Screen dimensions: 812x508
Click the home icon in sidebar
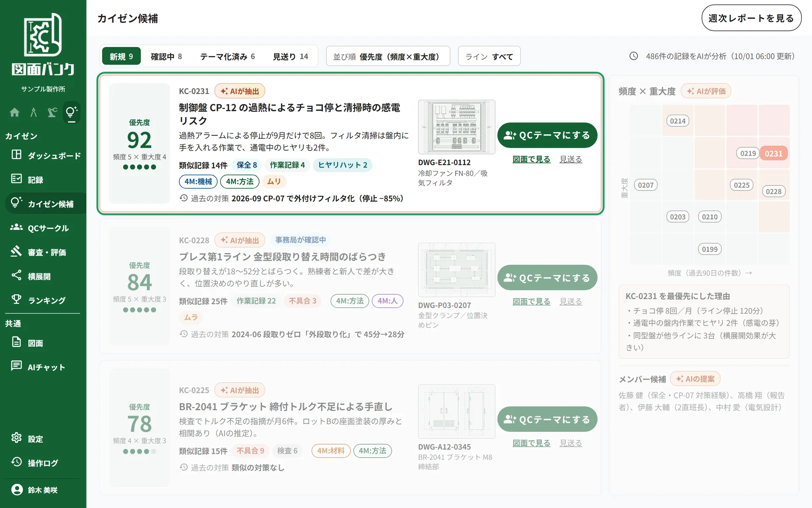(x=14, y=112)
